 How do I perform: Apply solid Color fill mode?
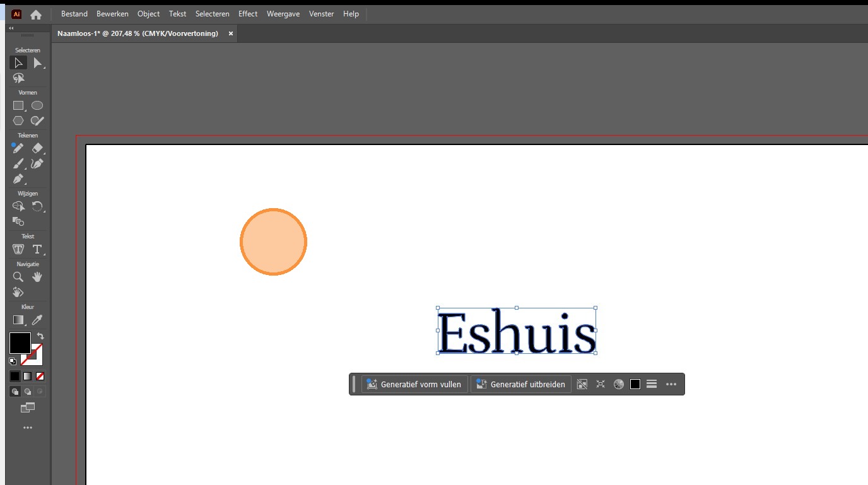(15, 376)
